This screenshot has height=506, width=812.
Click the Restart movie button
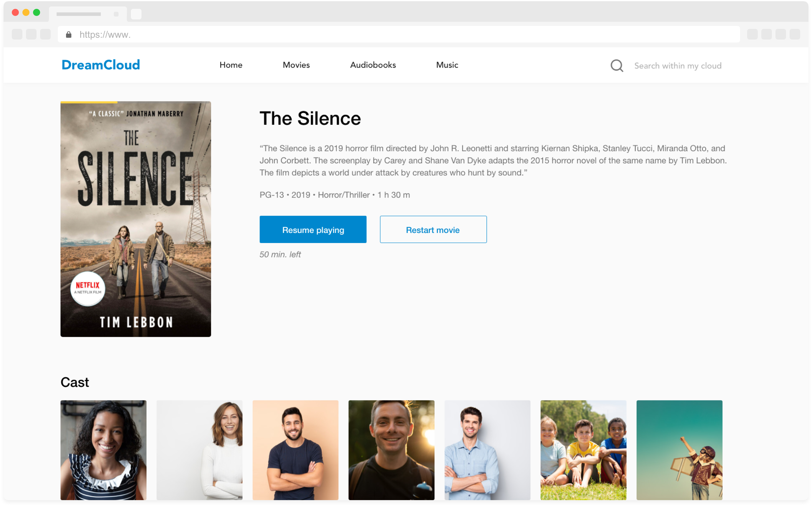point(433,230)
